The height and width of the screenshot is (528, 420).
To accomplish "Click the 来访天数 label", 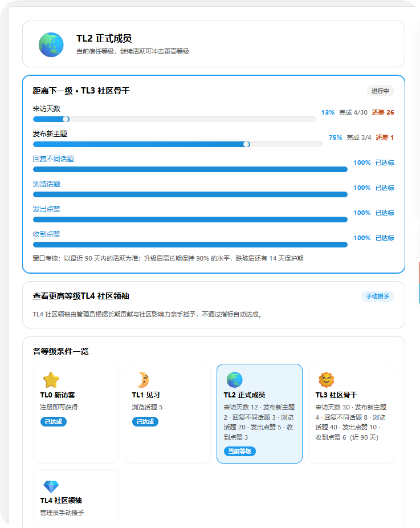I will [x=46, y=109].
